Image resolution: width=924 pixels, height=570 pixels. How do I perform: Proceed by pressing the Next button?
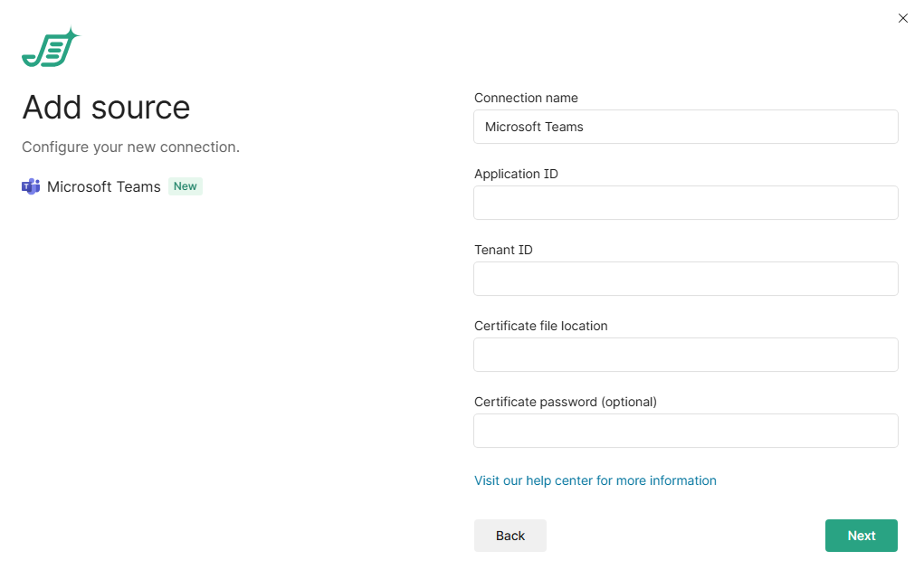coord(861,536)
